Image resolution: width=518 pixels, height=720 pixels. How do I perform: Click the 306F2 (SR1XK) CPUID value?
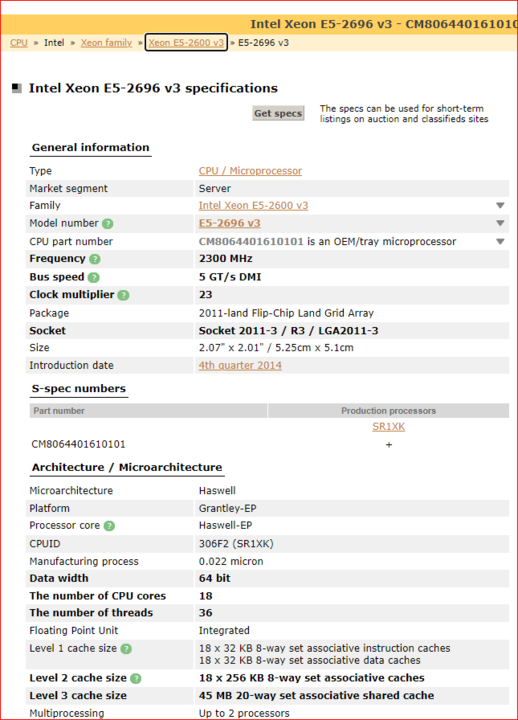point(236,544)
